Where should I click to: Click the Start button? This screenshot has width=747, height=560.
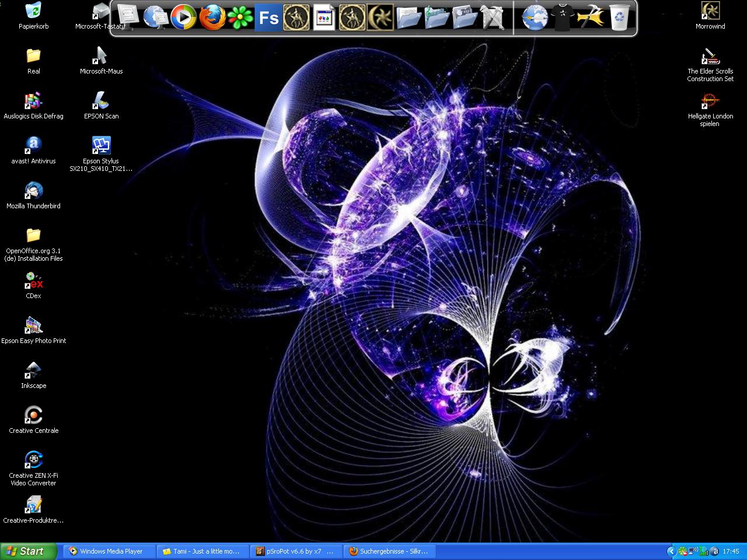28,551
